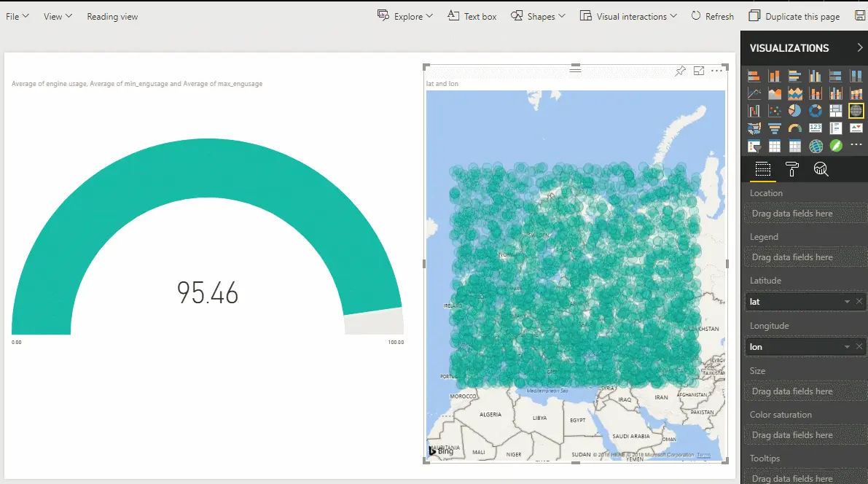868x484 pixels.
Task: Open the map visual in focus mode
Action: point(699,71)
